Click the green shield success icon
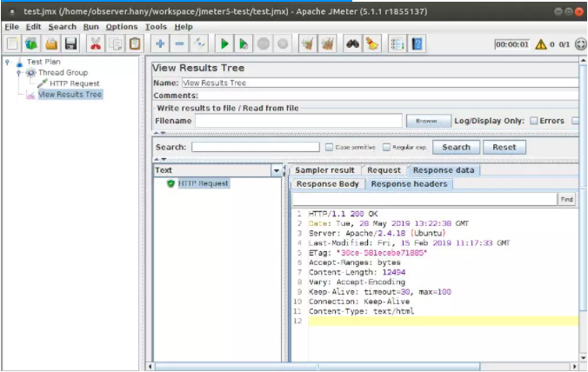The image size is (588, 372). (x=171, y=183)
